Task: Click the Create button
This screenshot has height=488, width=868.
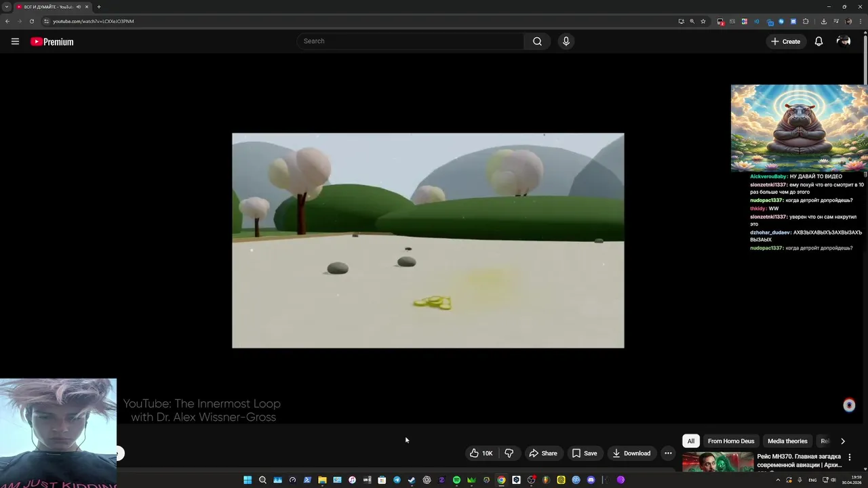Action: 785,41
